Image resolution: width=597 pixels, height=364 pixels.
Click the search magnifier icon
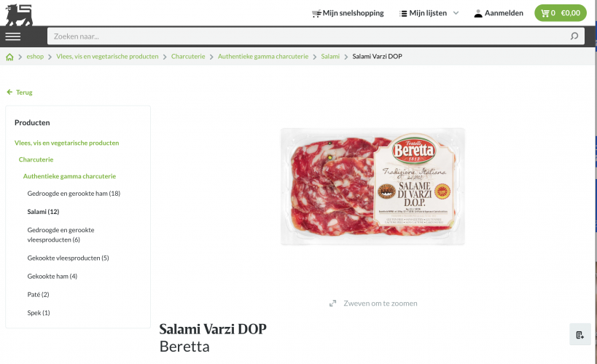(574, 36)
